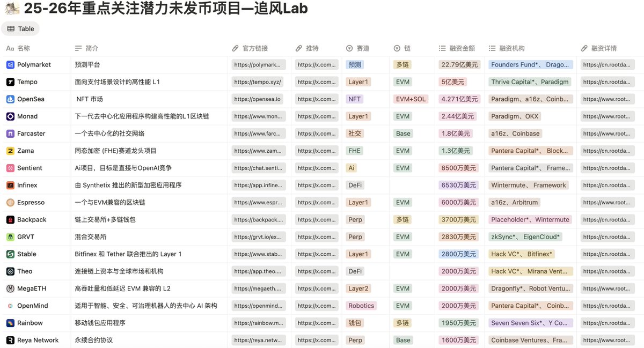
Task: Click the MegaETH logo icon
Action: pos(10,288)
